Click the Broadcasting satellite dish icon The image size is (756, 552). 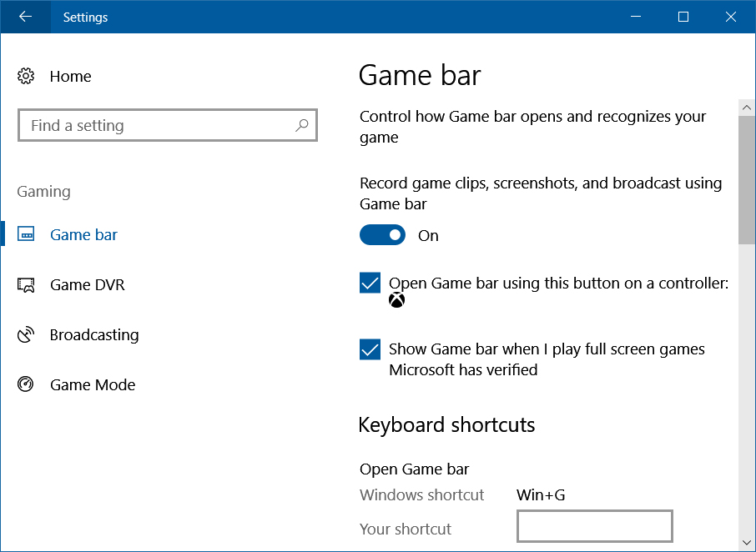pyautogui.click(x=26, y=334)
